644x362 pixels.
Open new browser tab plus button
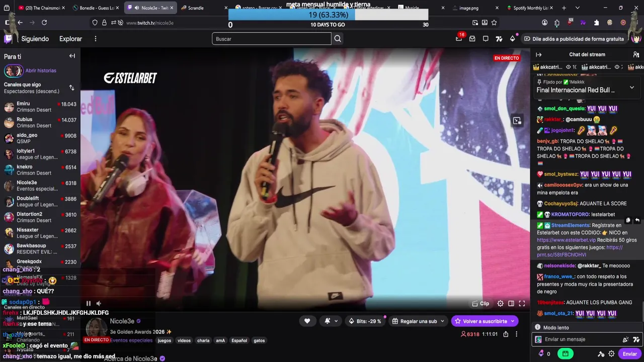click(x=563, y=8)
